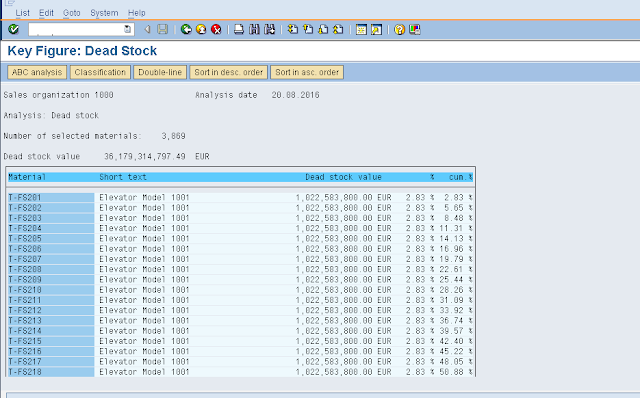The width and height of the screenshot is (640, 398).
Task: Click the Generate Shortcut icon
Action: coord(376,29)
